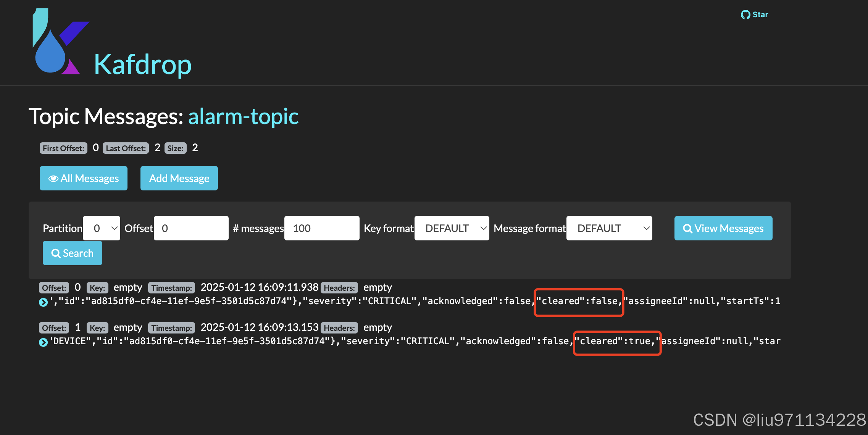Viewport: 868px width, 435px height.
Task: Click the Star link text
Action: 760,15
